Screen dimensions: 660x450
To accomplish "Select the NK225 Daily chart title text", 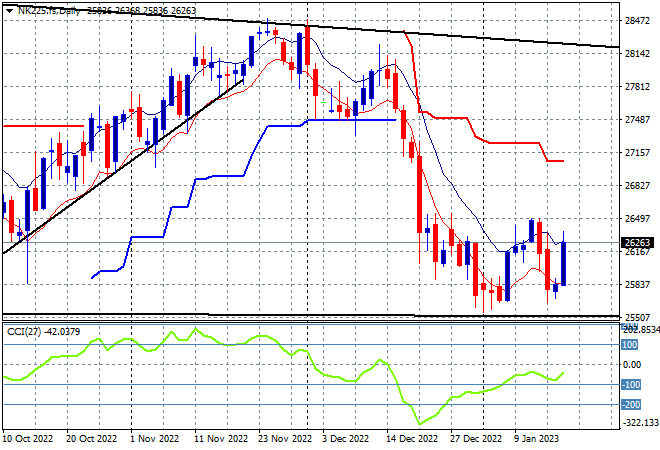I will (x=48, y=11).
